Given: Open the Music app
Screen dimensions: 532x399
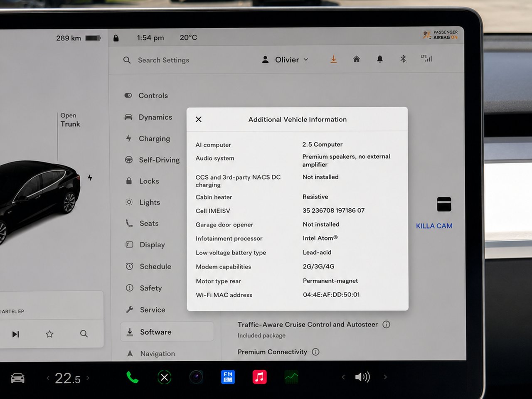Looking at the screenshot, I should point(260,377).
